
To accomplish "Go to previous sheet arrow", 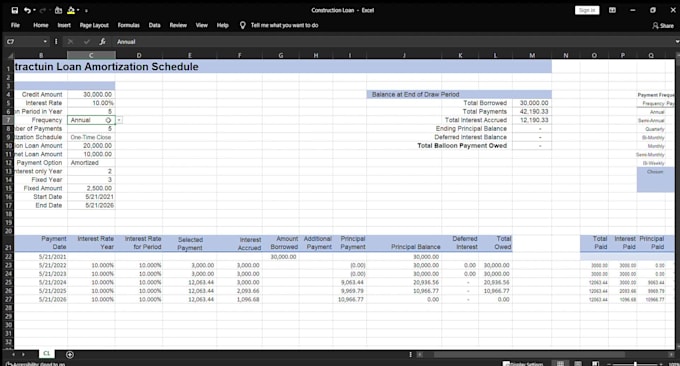I will [13, 354].
